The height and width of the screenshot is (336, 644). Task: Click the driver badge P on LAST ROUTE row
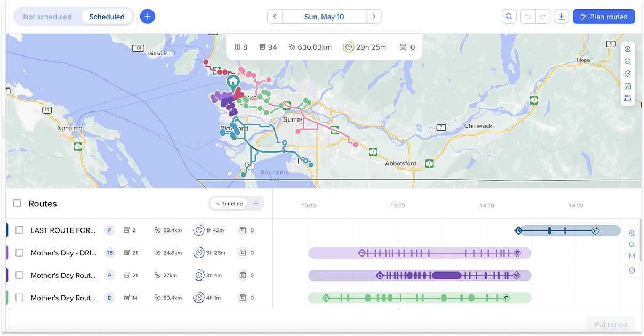pos(110,230)
